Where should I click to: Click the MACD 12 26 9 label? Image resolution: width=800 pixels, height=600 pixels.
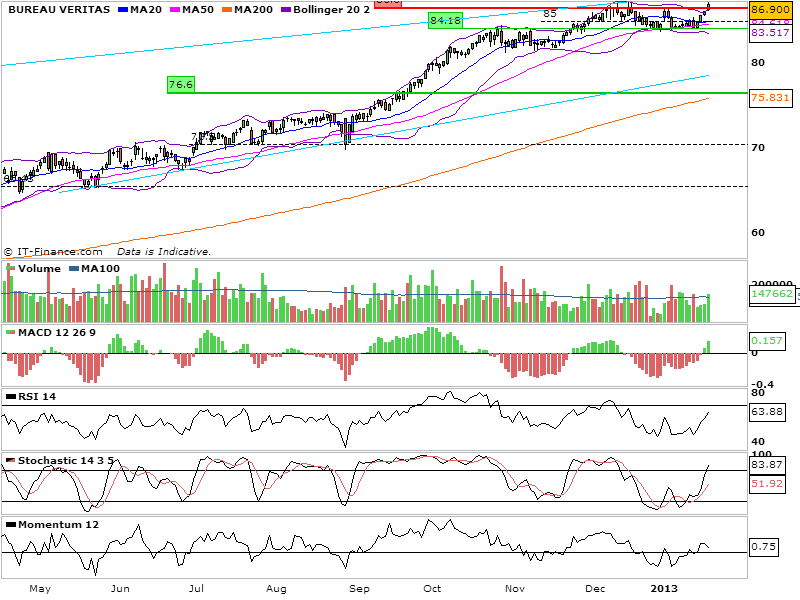point(57,333)
